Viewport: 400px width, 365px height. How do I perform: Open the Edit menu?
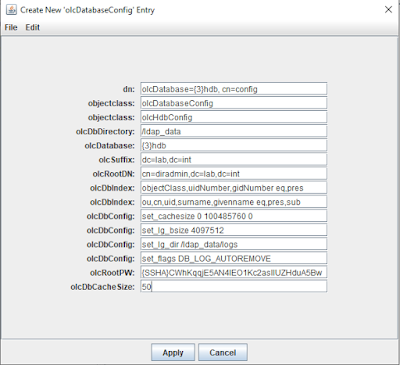pos(33,27)
